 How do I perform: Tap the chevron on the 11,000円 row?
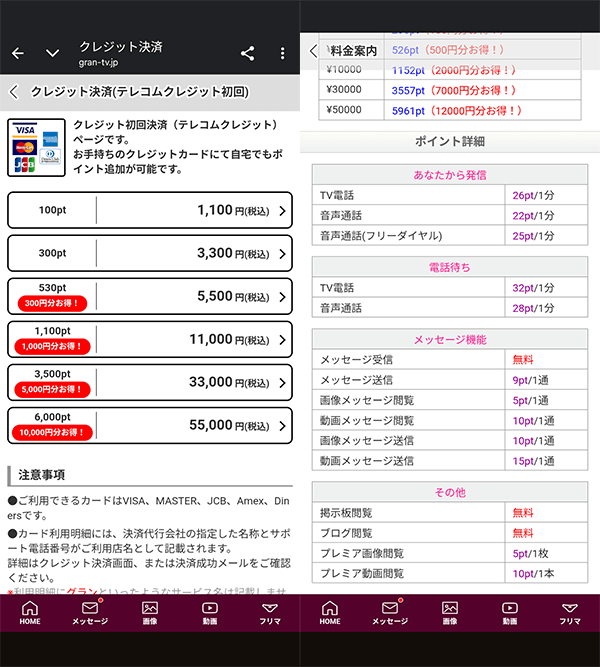[x=282, y=340]
